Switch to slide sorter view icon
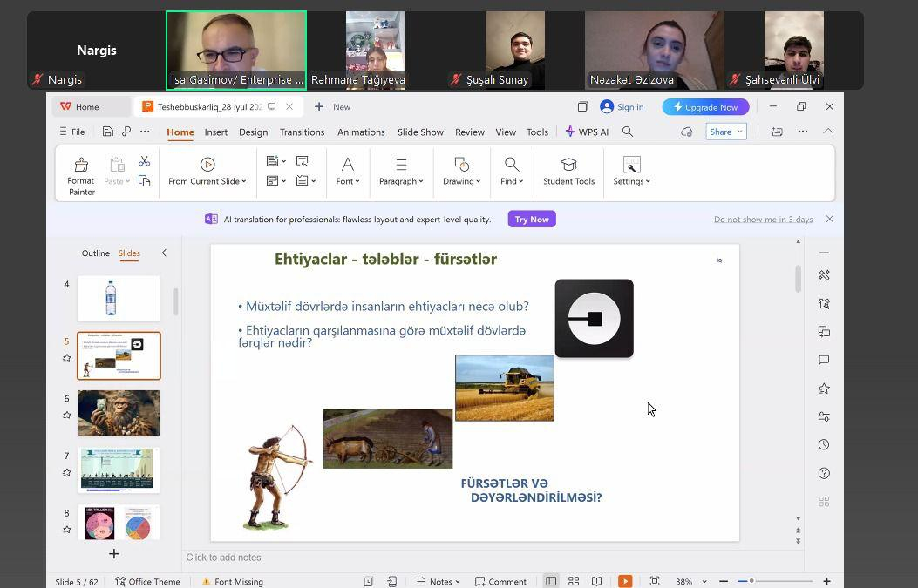Screen dimensions: 918x588 [x=574, y=581]
